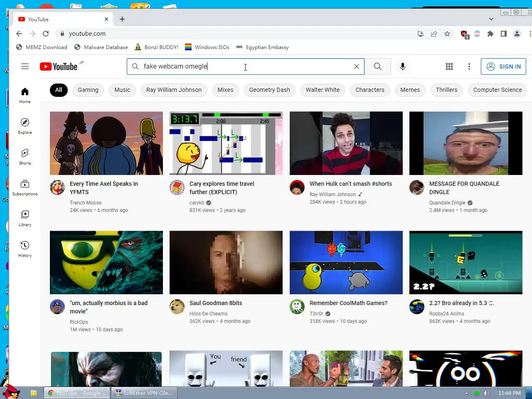The width and height of the screenshot is (532, 399).
Task: Click the magnifier search button
Action: pyautogui.click(x=377, y=66)
